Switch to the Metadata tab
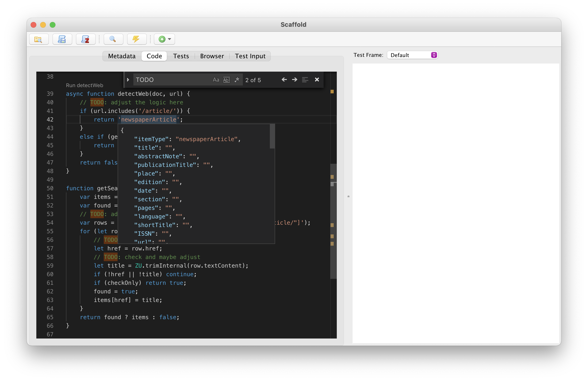This screenshot has width=588, height=381. 122,56
